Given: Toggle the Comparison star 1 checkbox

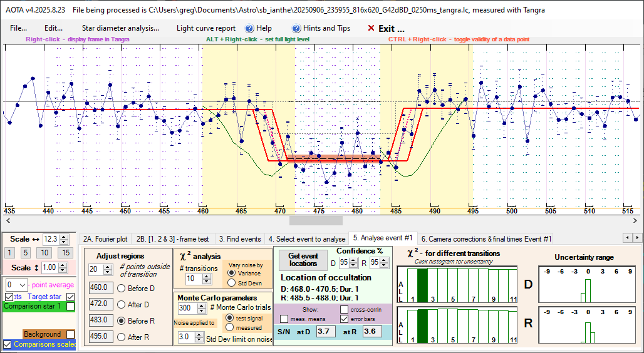Looking at the screenshot, I should point(70,307).
